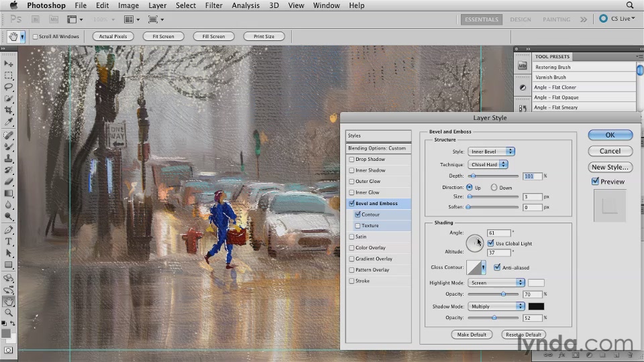This screenshot has width=644, height=362.
Task: Click the Fit Screen button
Action: click(x=163, y=36)
